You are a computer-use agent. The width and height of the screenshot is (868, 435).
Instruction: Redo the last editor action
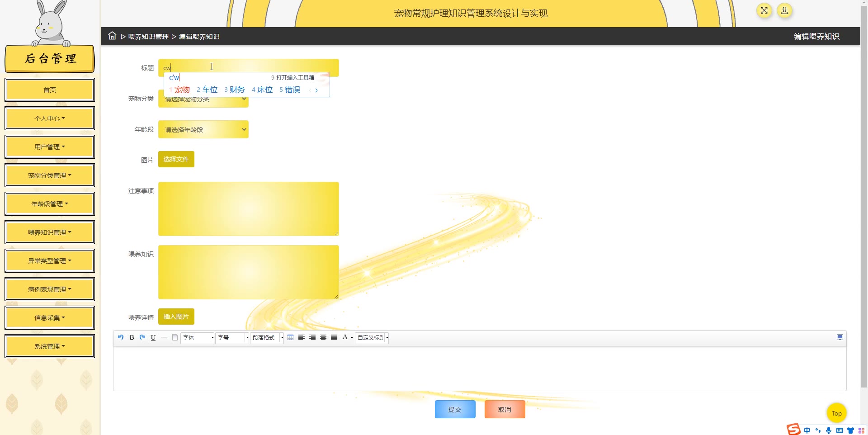coord(142,337)
